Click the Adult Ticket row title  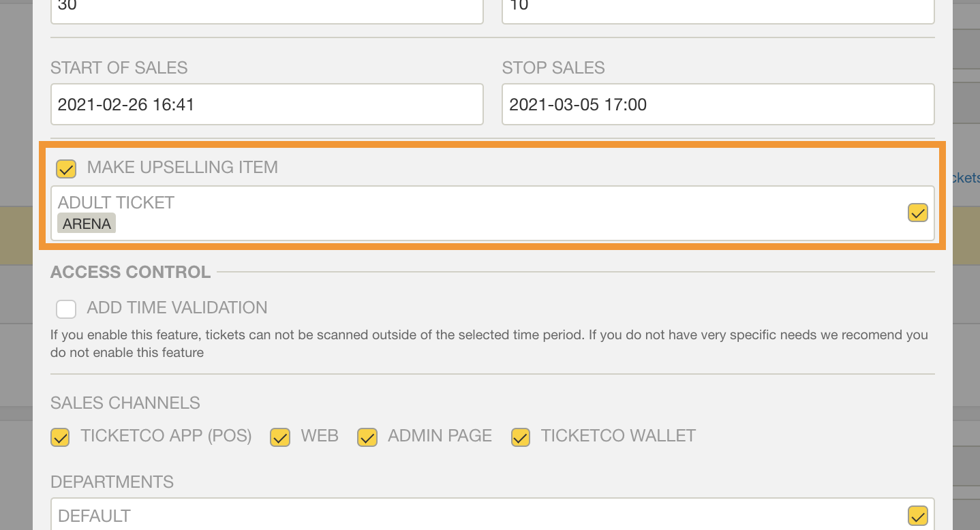(116, 202)
